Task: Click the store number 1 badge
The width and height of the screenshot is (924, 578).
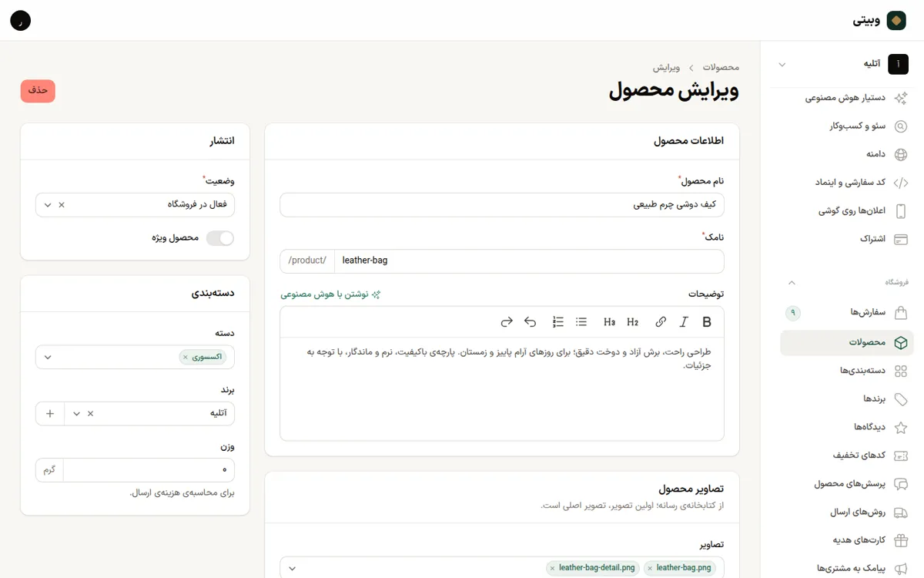Action: point(898,65)
